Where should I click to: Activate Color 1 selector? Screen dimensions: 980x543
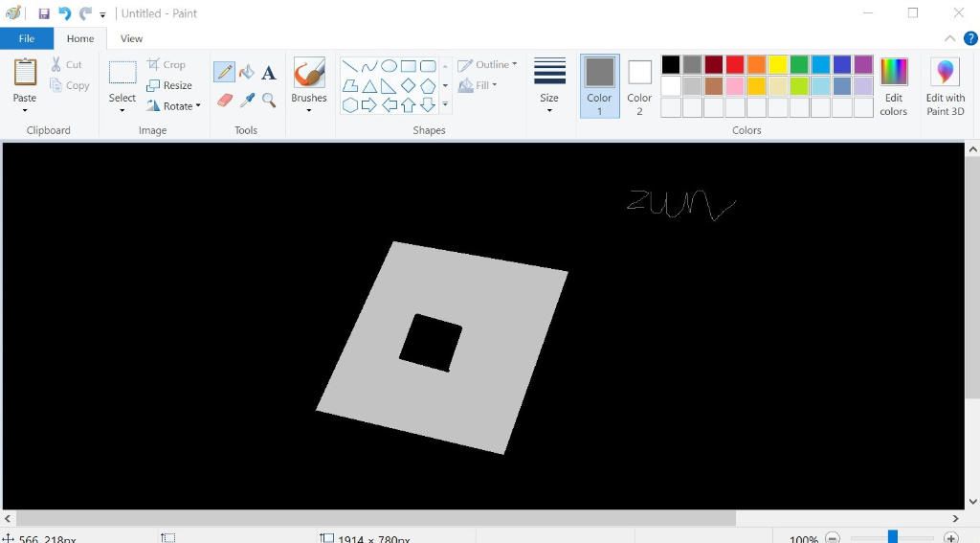pos(599,86)
